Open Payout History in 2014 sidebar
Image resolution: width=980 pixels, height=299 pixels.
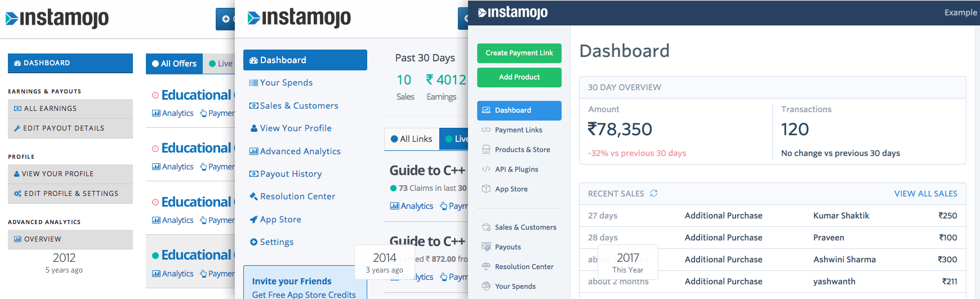285,174
